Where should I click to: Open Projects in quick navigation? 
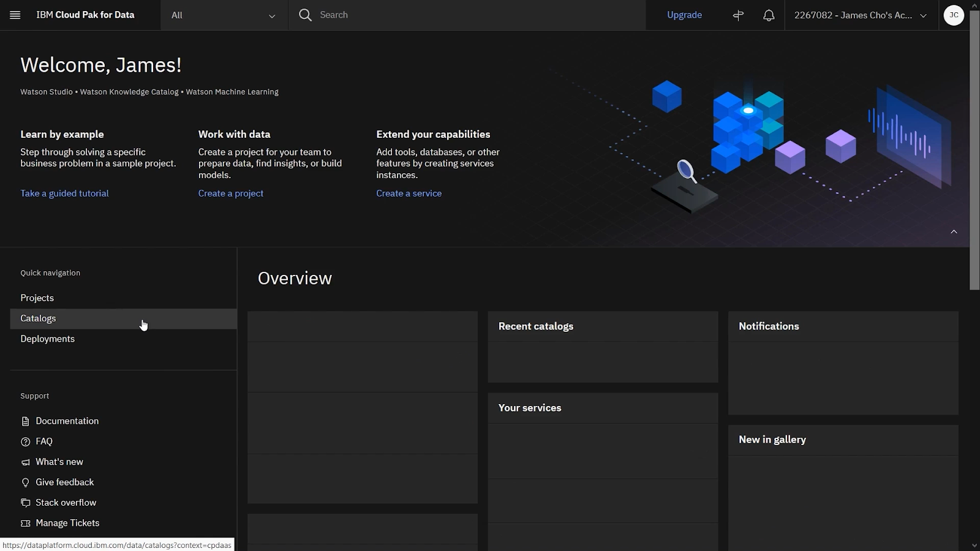(x=123, y=298)
